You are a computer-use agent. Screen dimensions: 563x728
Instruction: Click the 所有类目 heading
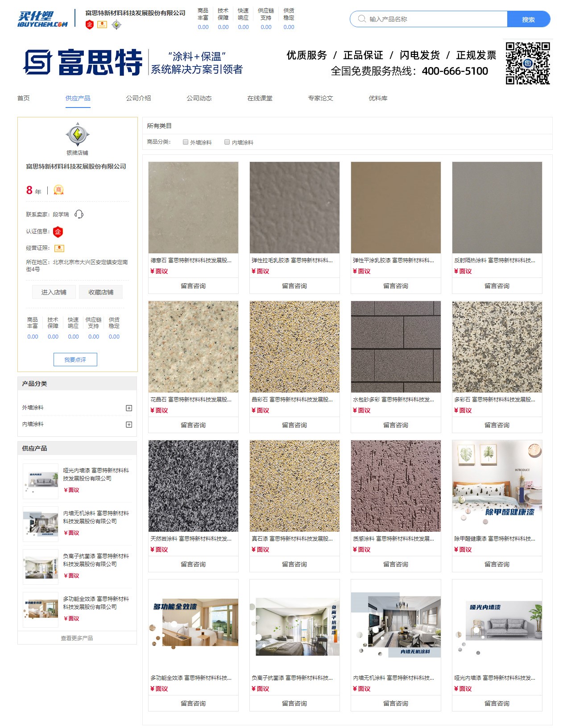tap(159, 126)
